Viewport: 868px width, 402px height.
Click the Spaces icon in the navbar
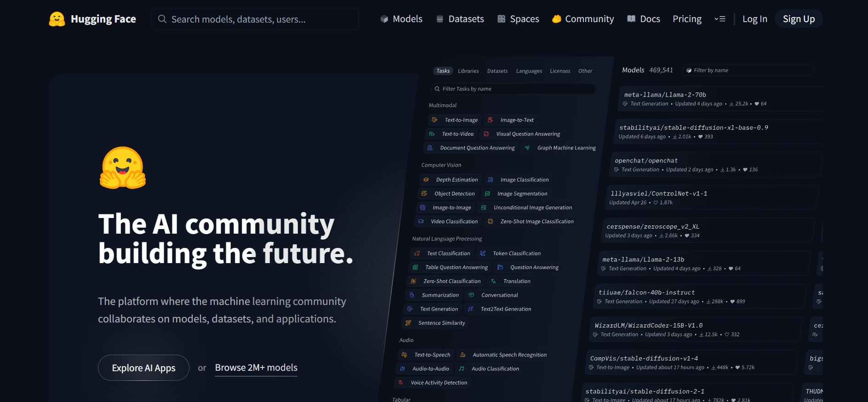point(502,19)
